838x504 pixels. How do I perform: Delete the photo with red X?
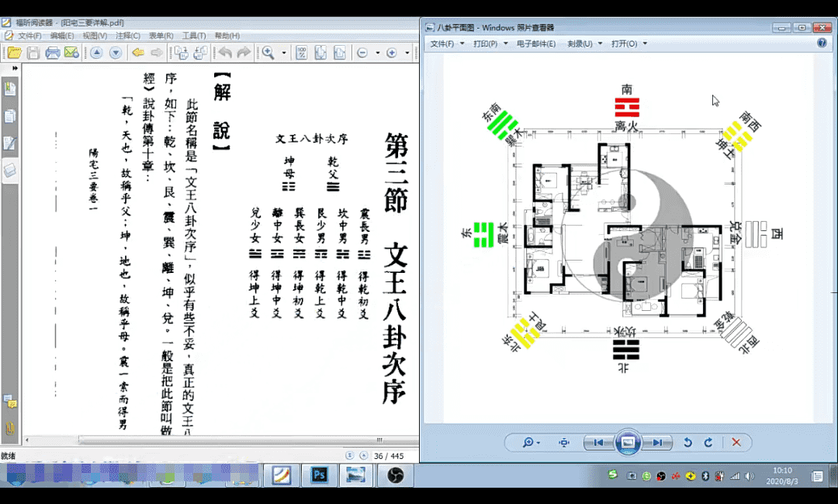(736, 443)
